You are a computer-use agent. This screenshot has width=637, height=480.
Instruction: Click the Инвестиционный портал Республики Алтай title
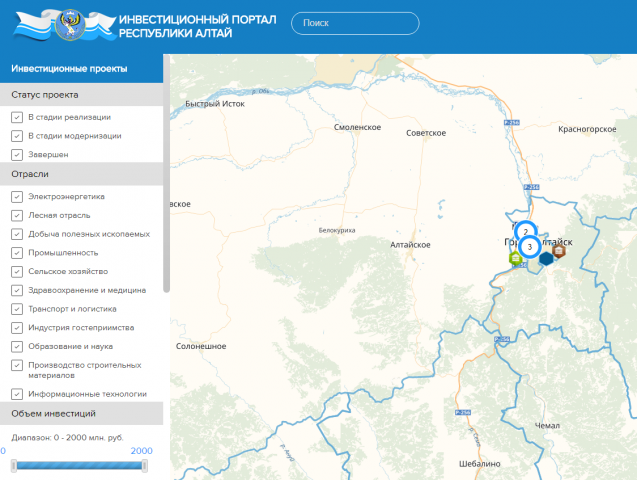coord(197,26)
